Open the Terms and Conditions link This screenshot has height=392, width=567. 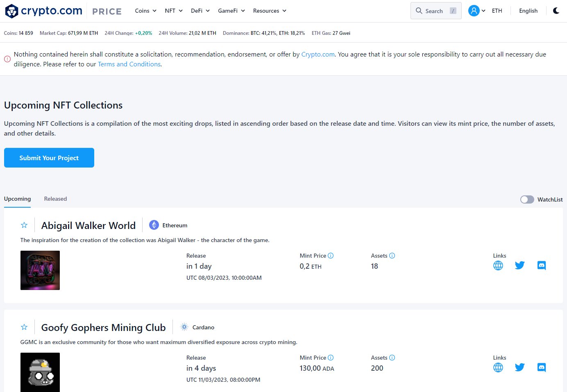pos(129,64)
